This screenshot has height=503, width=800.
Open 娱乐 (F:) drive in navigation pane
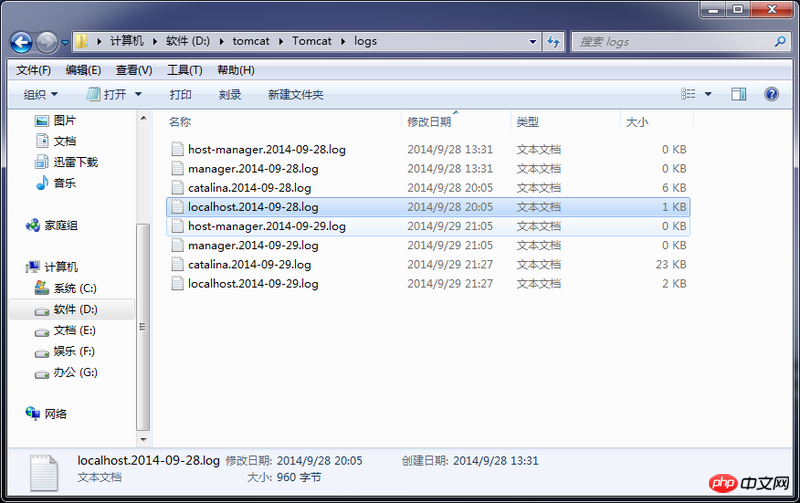coord(64,351)
